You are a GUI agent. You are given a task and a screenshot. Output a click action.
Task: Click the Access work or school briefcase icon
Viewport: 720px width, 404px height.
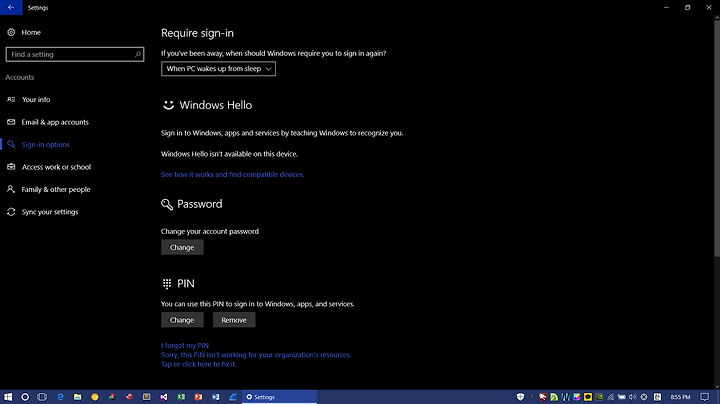pos(11,167)
